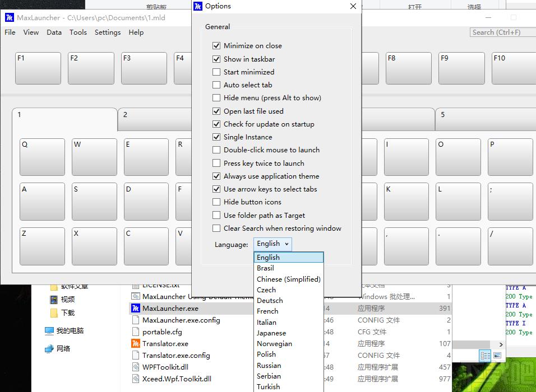The image size is (536, 392).
Task: Click the Translator.exe.config file icon
Action: tap(136, 356)
